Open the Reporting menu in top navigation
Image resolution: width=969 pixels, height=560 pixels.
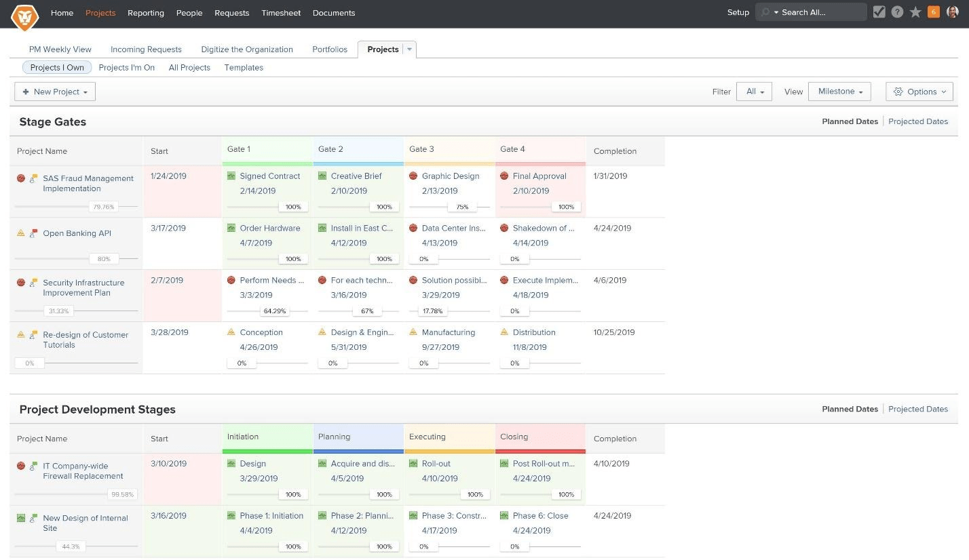[145, 13]
